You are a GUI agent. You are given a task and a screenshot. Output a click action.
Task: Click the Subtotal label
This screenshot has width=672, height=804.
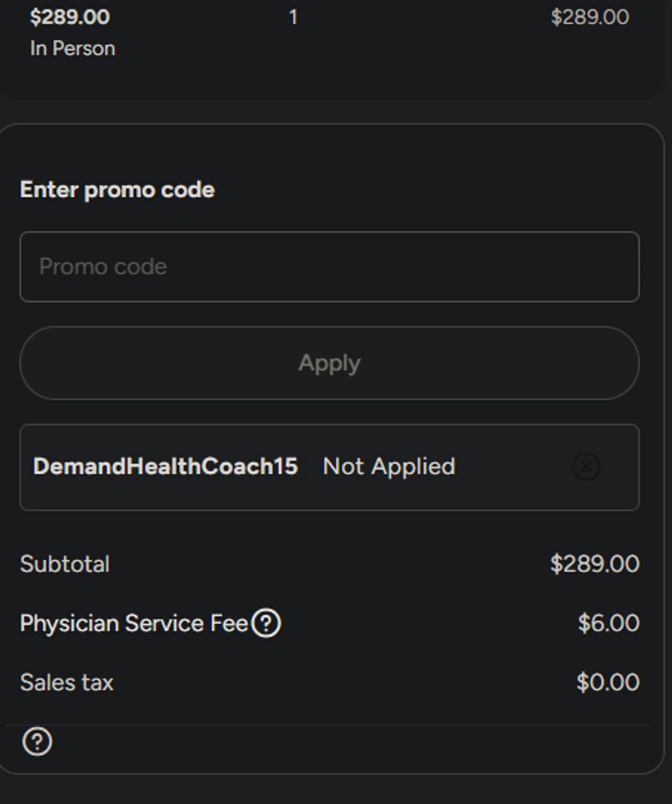point(65,564)
